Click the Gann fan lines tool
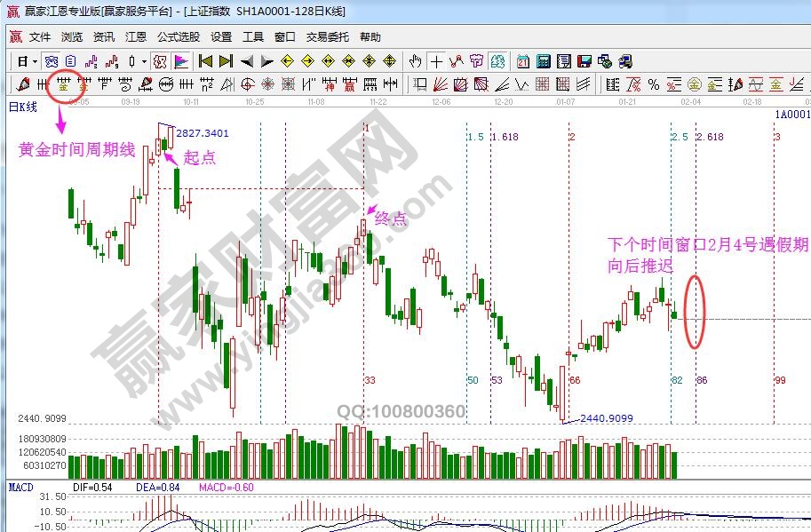This screenshot has height=532, width=811. [440, 84]
